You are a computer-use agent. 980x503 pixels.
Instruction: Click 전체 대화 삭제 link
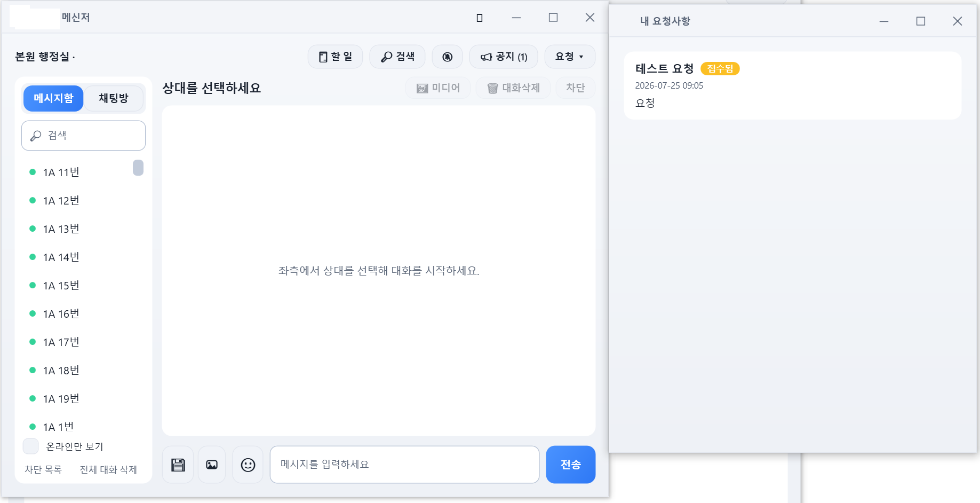[108, 470]
